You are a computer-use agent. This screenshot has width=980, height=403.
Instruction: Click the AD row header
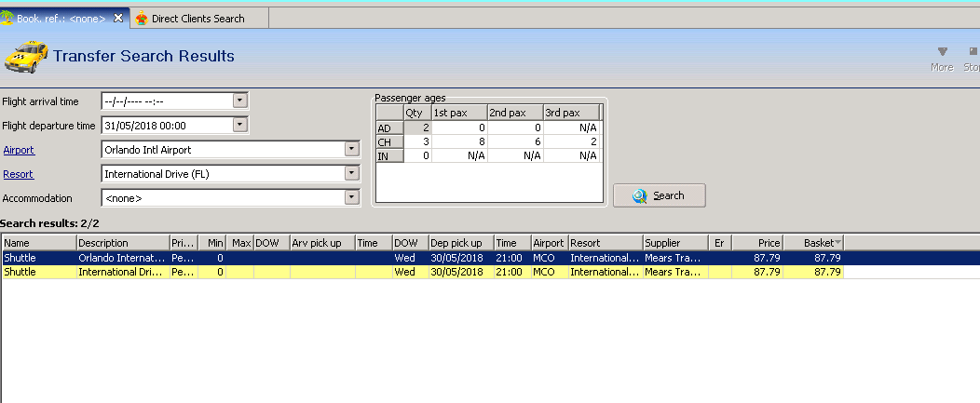[x=390, y=128]
